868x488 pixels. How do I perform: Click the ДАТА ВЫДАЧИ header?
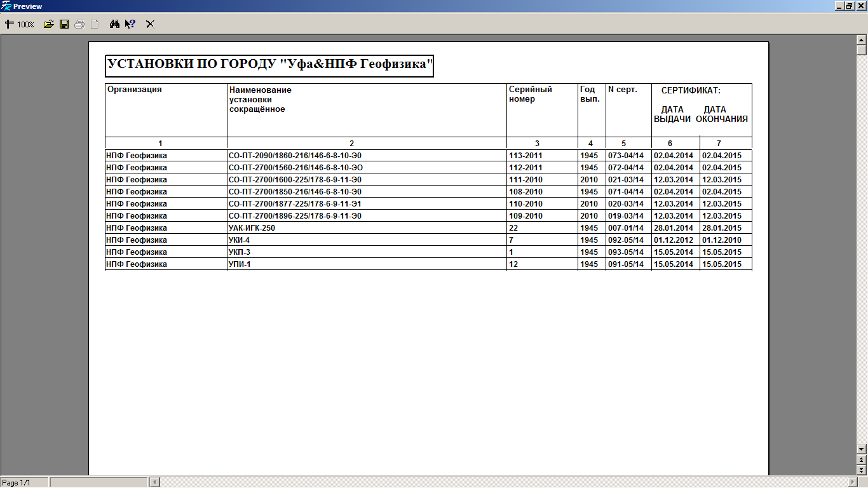672,114
